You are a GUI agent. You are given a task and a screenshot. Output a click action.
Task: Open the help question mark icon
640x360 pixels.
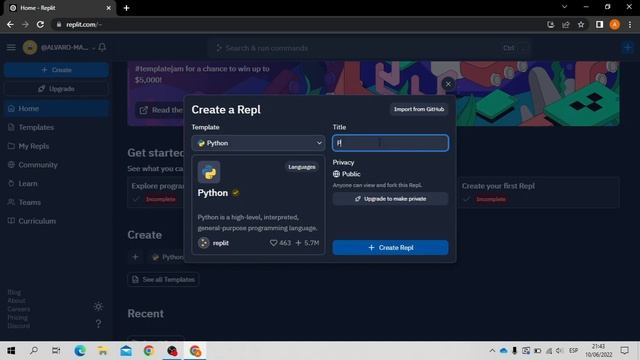click(98, 324)
